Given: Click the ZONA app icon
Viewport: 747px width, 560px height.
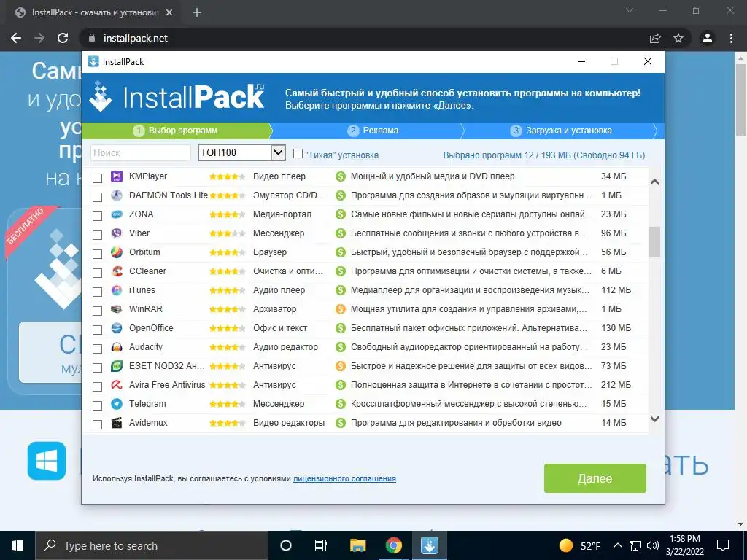Looking at the screenshot, I should 116,215.
